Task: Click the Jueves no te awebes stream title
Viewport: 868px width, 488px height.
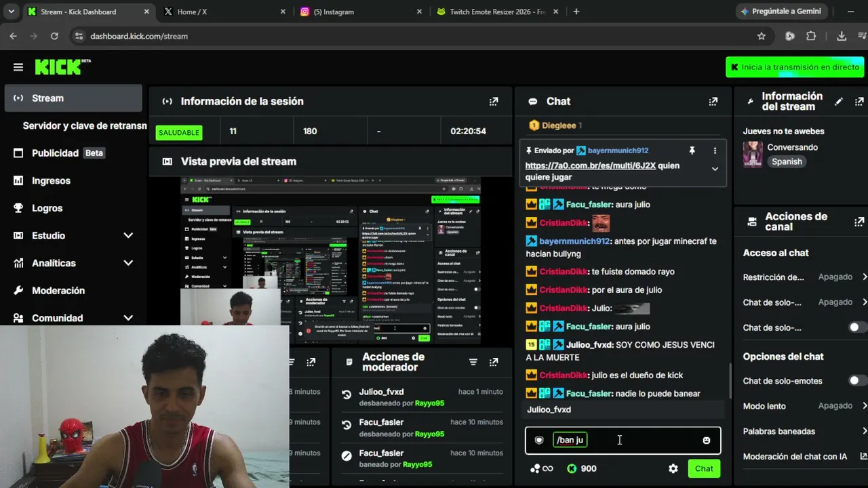Action: (x=783, y=131)
